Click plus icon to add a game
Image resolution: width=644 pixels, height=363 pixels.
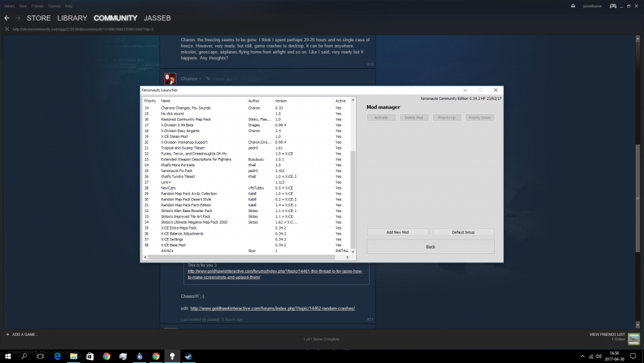point(7,334)
